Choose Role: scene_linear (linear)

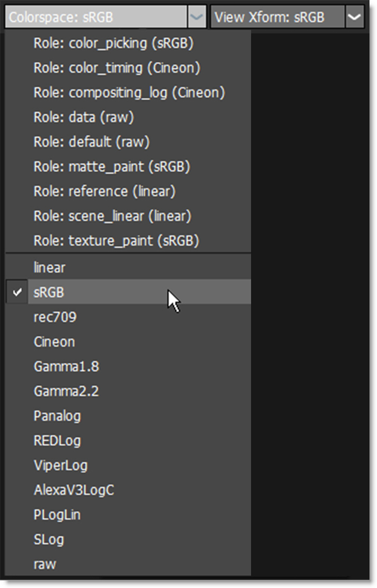click(112, 216)
